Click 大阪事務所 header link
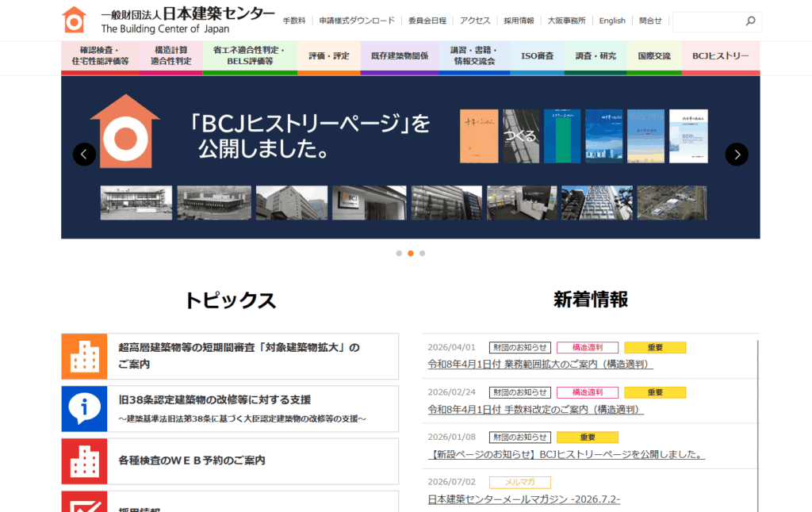The width and height of the screenshot is (812, 512). (x=566, y=21)
